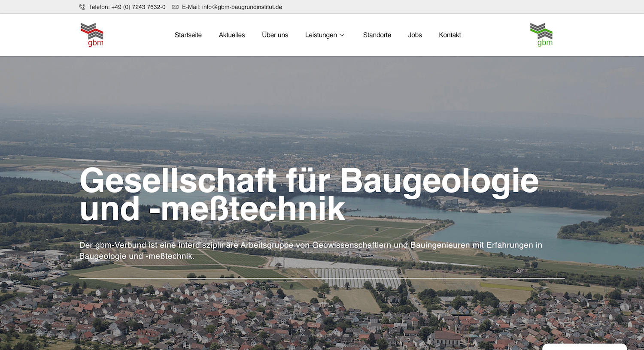Open the info@gbm-baugrundinstitut.de email link
The height and width of the screenshot is (350, 644).
[232, 7]
